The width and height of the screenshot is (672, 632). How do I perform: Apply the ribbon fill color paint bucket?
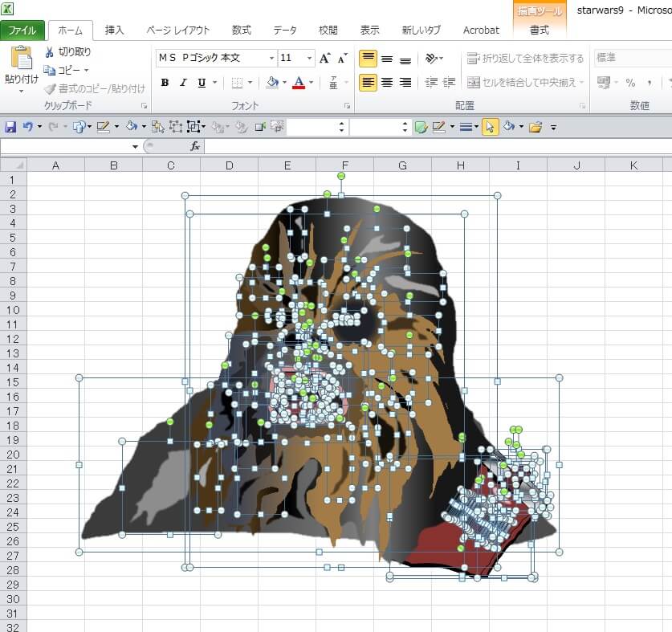(272, 83)
